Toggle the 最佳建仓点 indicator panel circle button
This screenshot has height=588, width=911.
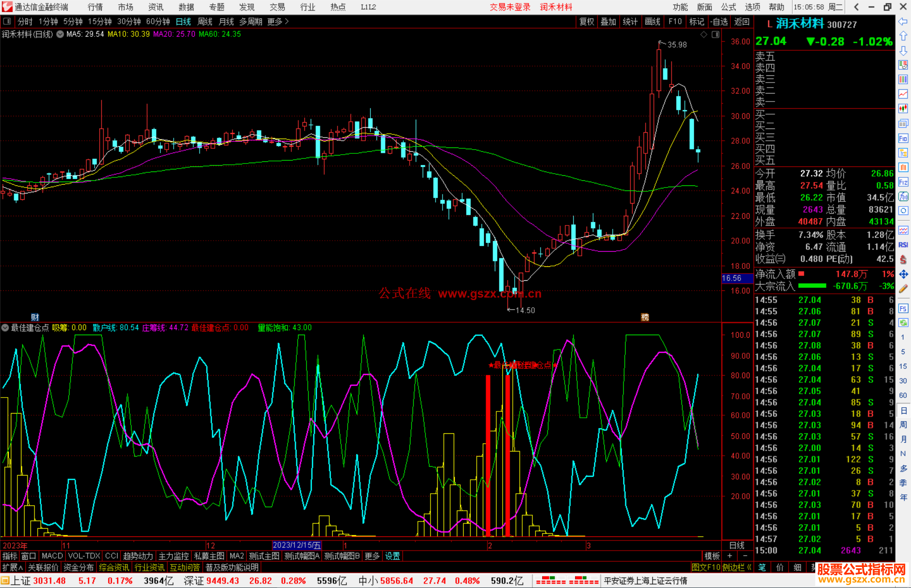(x=5, y=328)
